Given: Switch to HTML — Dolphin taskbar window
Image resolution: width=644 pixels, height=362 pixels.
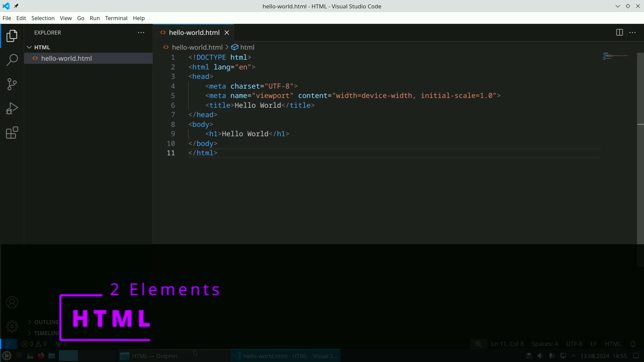Looking at the screenshot, I should click(154, 356).
